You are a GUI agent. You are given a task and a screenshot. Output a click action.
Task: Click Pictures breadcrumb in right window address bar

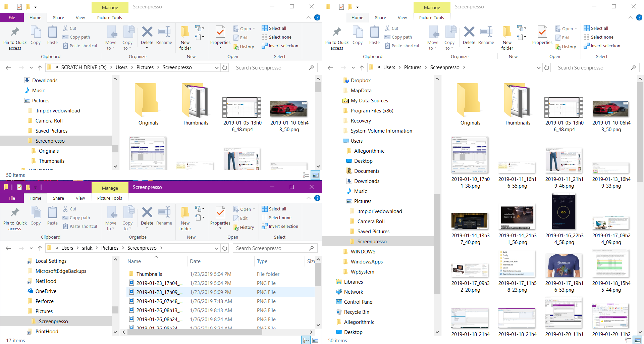click(413, 68)
